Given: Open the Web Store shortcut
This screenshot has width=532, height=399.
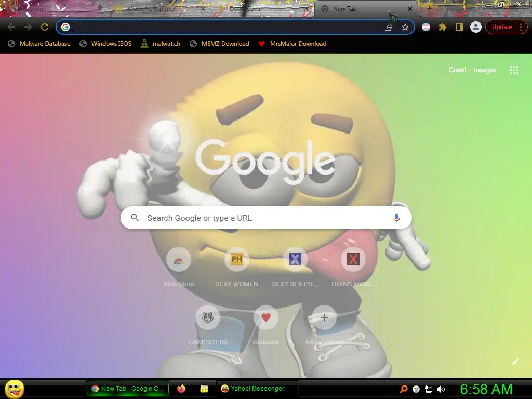Looking at the screenshot, I should [x=179, y=268].
